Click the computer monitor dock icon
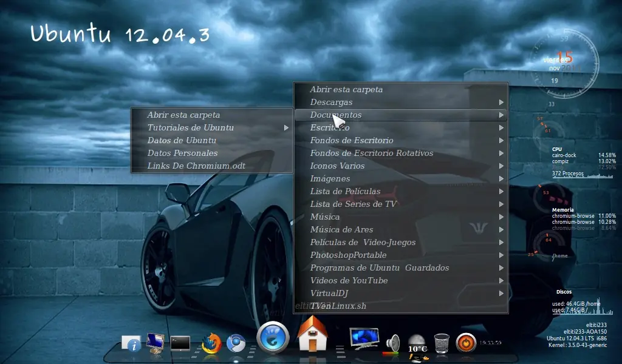The height and width of the screenshot is (364, 622). 155,343
